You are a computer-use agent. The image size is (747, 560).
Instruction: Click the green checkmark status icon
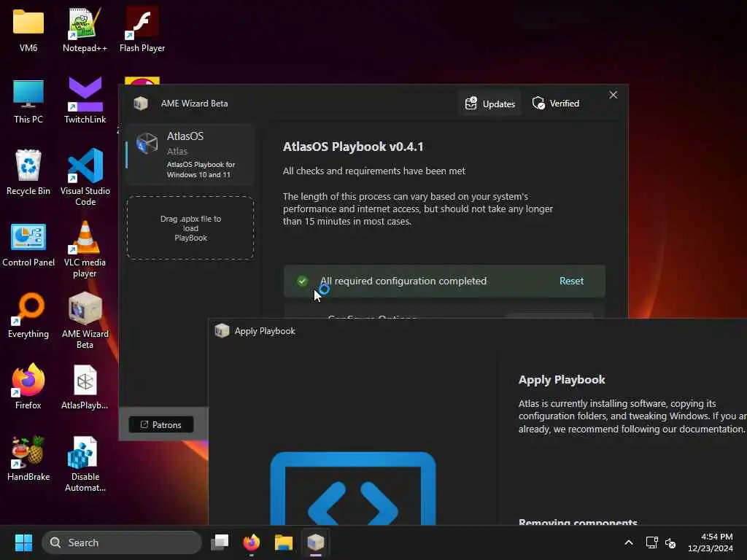(x=302, y=281)
